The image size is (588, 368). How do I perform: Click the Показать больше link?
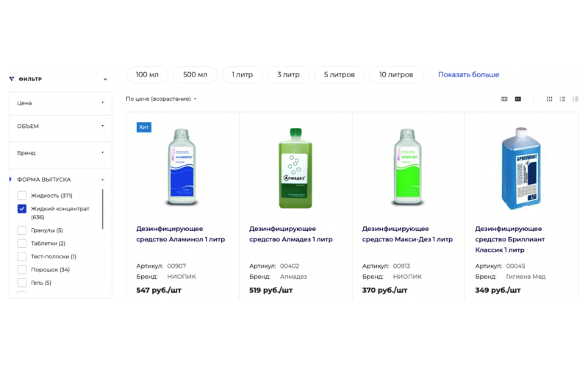pyautogui.click(x=468, y=74)
